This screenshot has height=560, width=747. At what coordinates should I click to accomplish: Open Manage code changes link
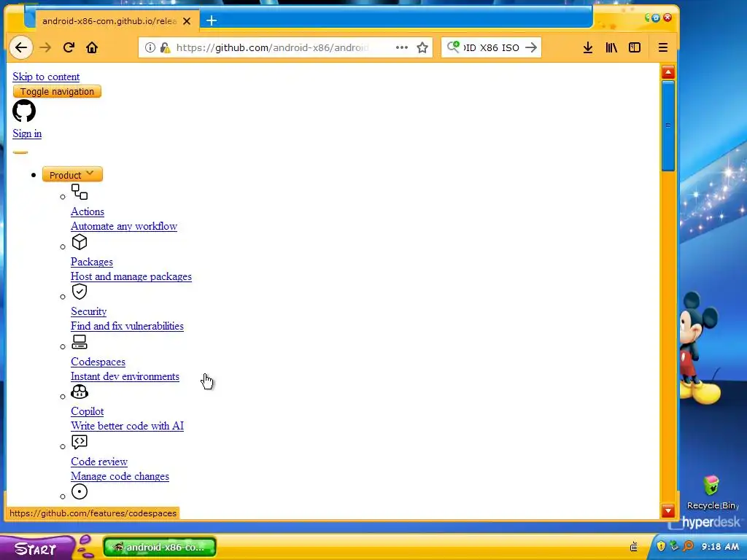(120, 477)
